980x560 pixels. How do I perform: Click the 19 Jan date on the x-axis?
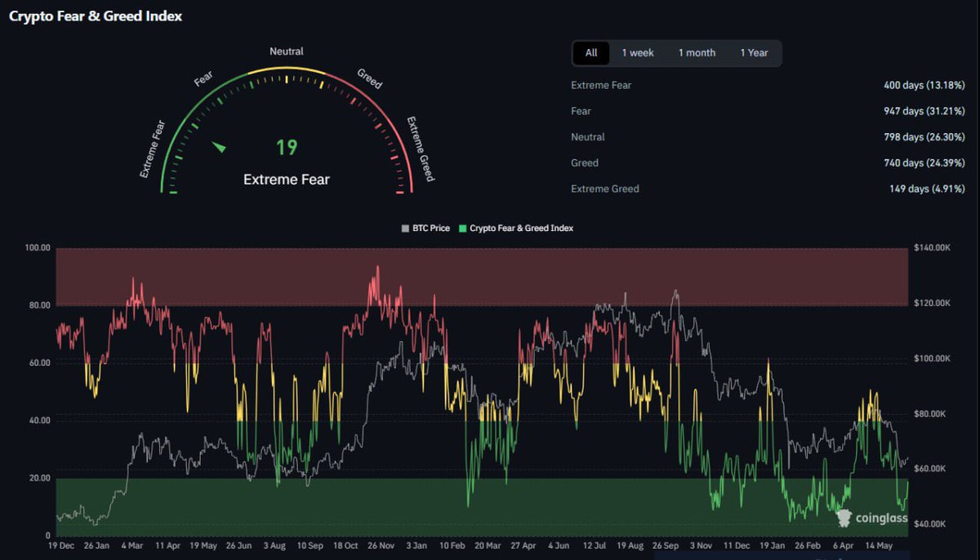point(773,545)
